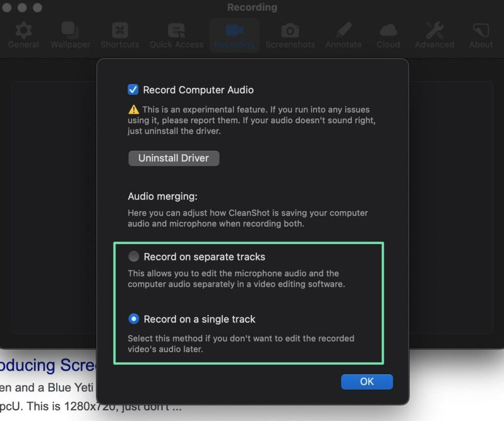Click the Screenshots tab label

tap(290, 45)
